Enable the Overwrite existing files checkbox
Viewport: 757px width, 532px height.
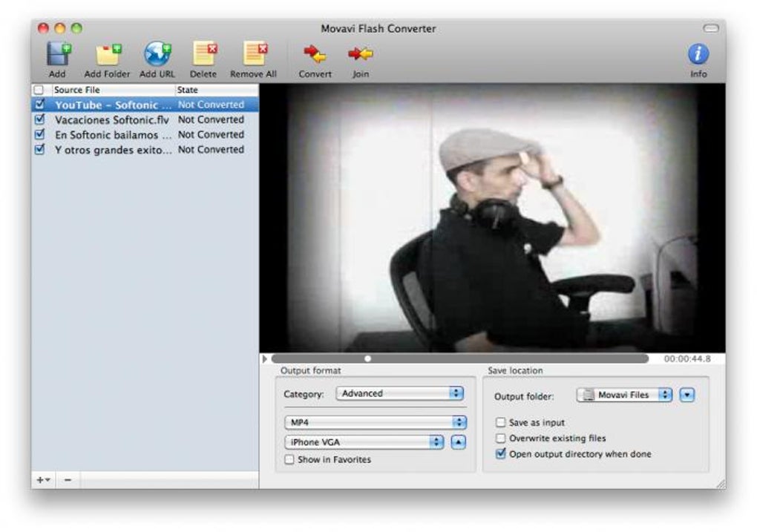501,439
